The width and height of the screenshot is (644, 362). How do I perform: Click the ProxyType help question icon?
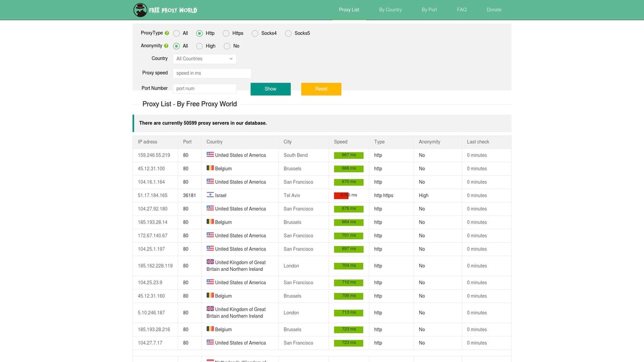click(x=166, y=33)
